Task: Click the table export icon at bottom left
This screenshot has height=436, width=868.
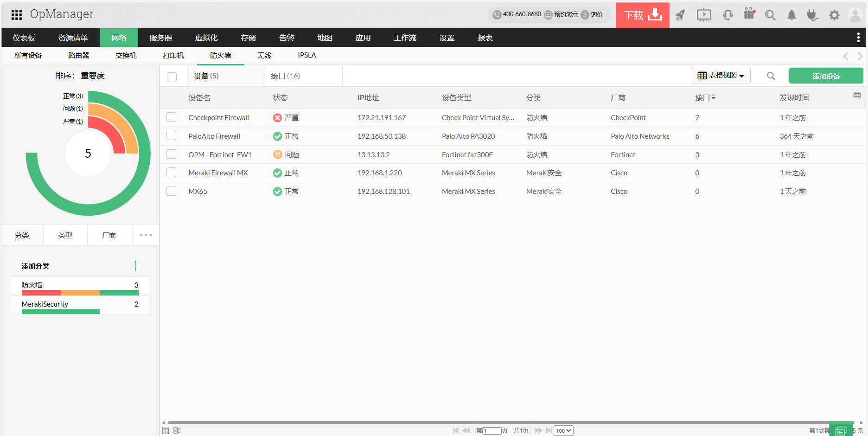Action: pos(166,430)
